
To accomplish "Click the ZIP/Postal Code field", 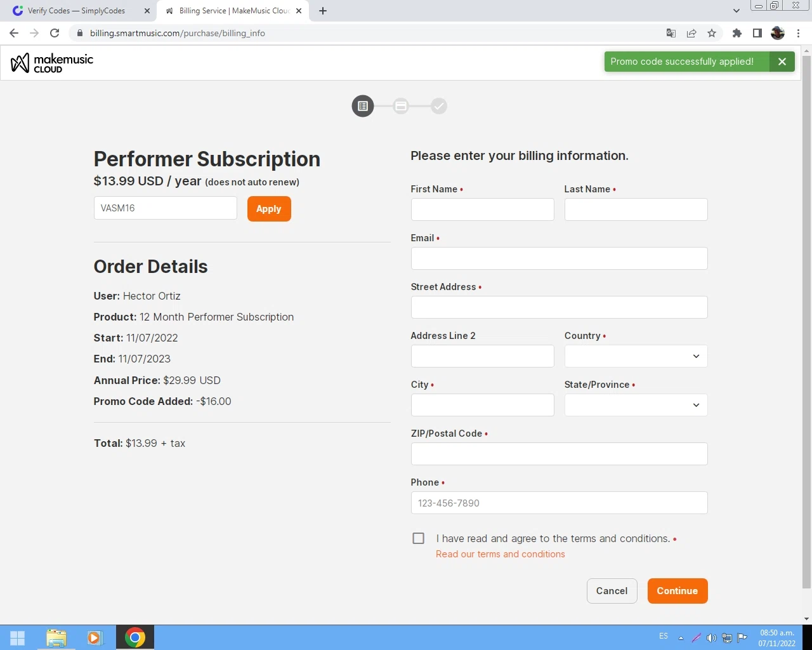I will point(560,454).
